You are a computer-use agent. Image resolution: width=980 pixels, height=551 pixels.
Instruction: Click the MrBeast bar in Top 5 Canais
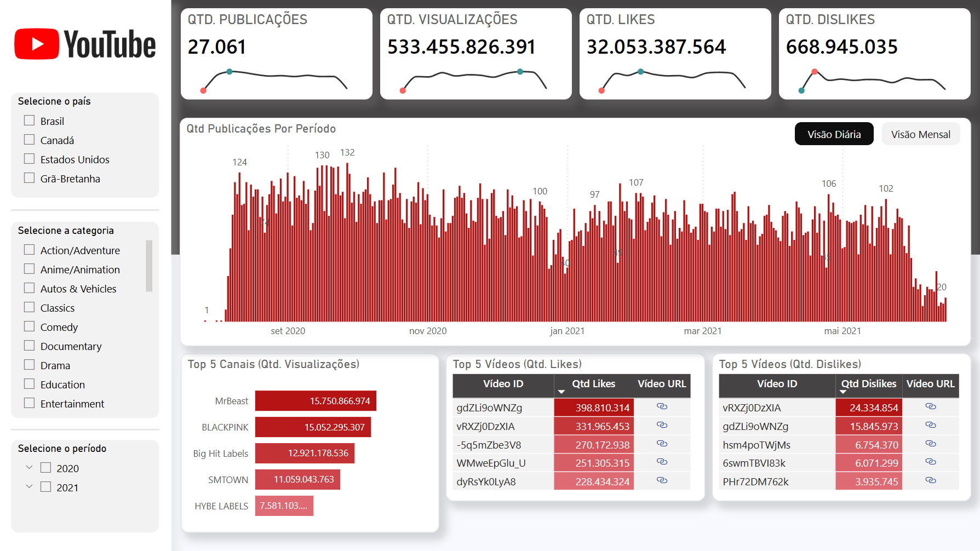pos(316,401)
